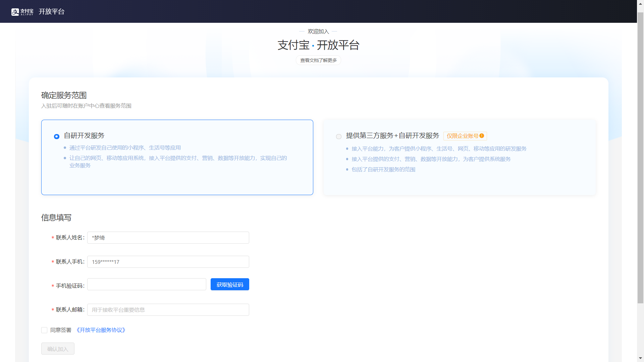Click the 确认加入 button
This screenshot has width=644, height=362.
58,349
